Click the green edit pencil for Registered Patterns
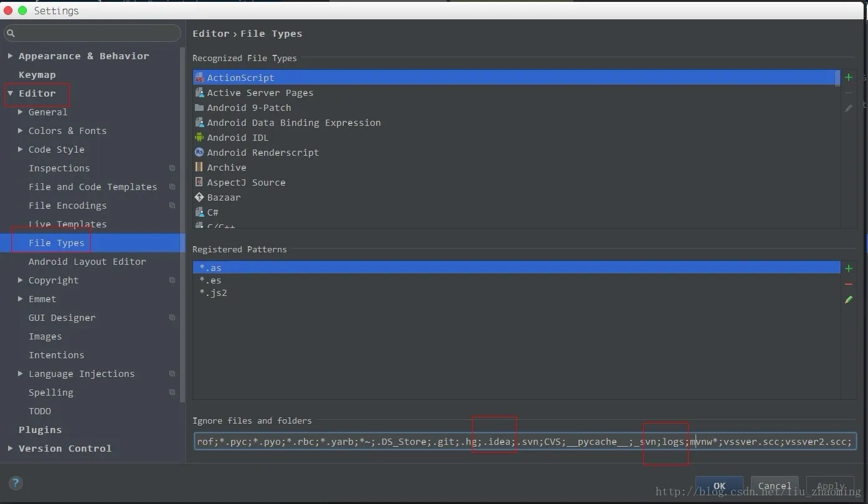868x504 pixels. (x=848, y=300)
